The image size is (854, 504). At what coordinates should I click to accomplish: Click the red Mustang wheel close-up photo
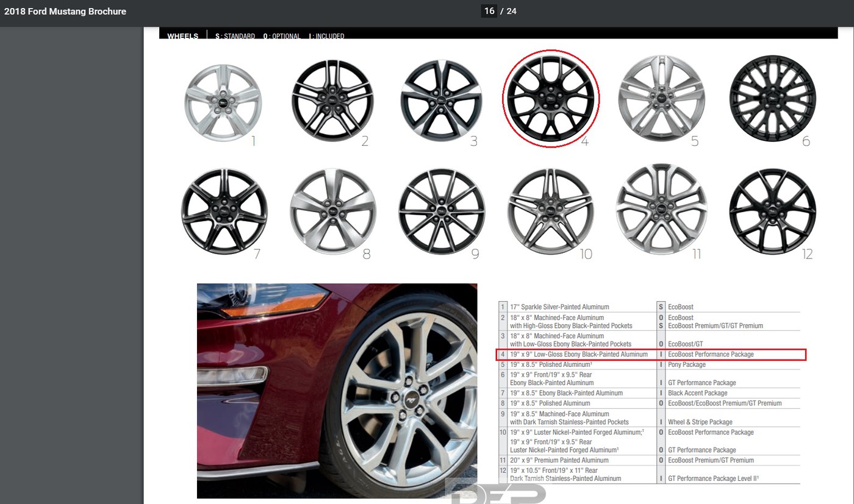(337, 390)
